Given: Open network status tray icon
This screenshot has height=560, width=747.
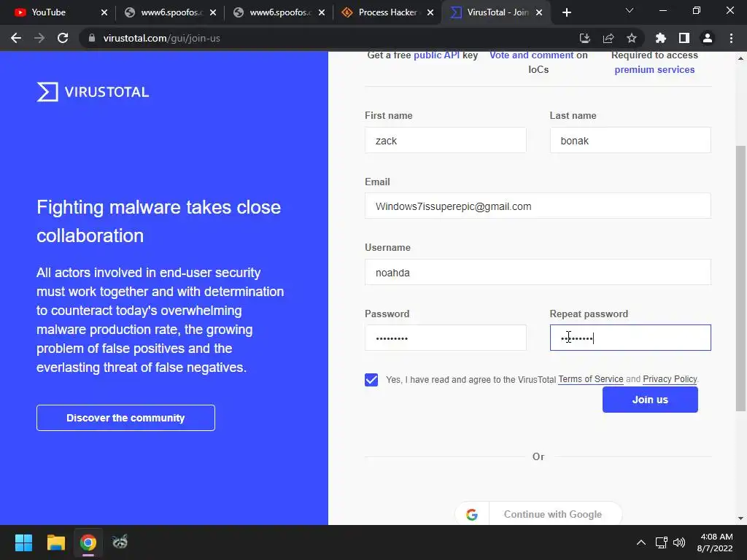Looking at the screenshot, I should coord(661,542).
